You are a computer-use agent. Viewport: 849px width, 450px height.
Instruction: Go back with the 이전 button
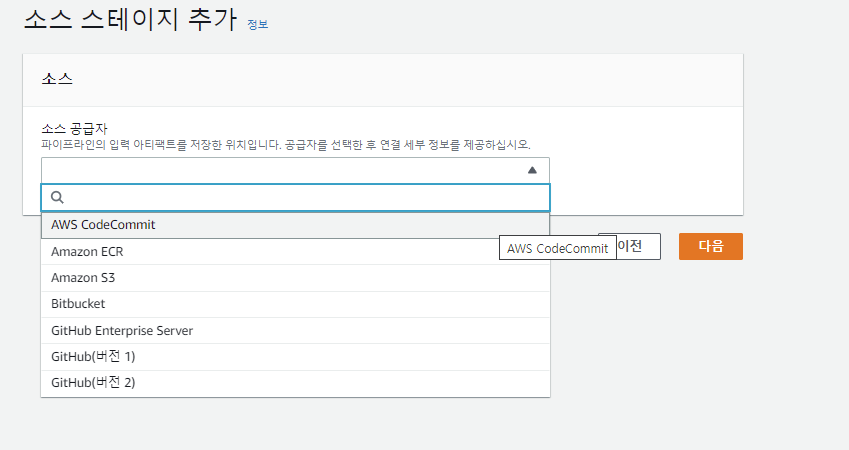click(x=629, y=246)
